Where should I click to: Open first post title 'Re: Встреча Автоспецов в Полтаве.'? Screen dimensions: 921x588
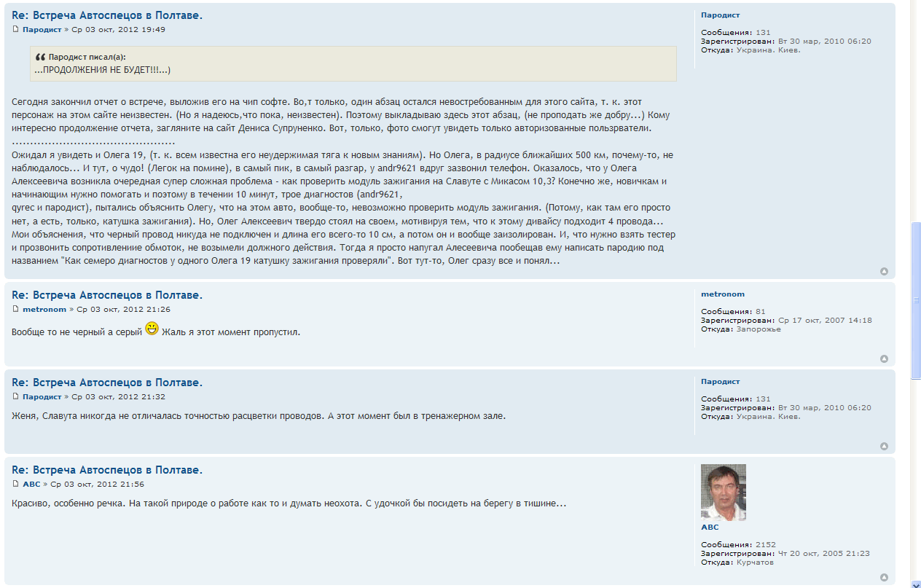tap(107, 15)
